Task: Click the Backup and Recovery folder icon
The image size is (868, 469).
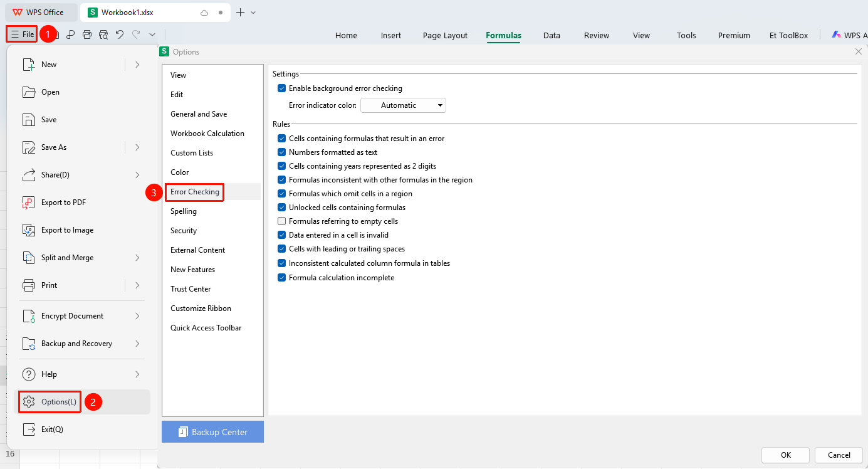Action: tap(29, 344)
